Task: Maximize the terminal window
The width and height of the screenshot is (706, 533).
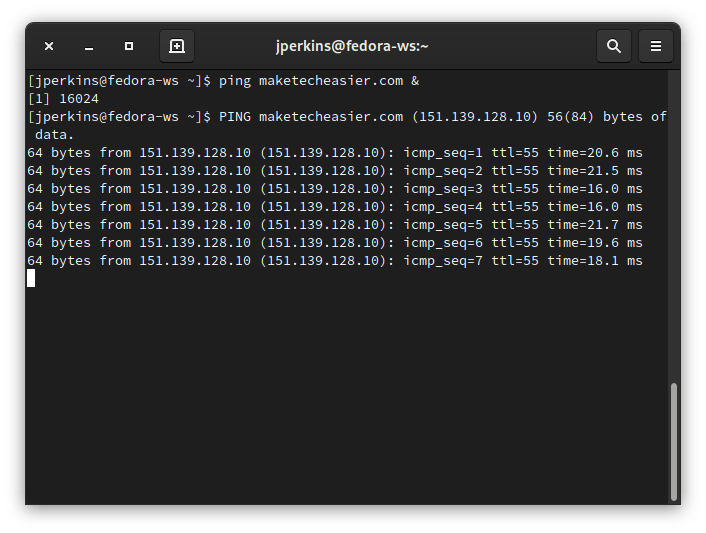Action: click(129, 46)
